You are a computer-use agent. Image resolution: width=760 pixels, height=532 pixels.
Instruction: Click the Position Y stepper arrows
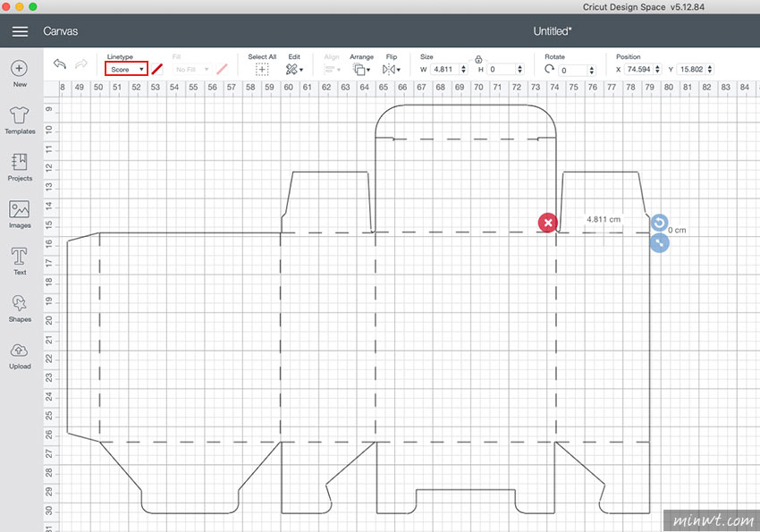point(710,69)
